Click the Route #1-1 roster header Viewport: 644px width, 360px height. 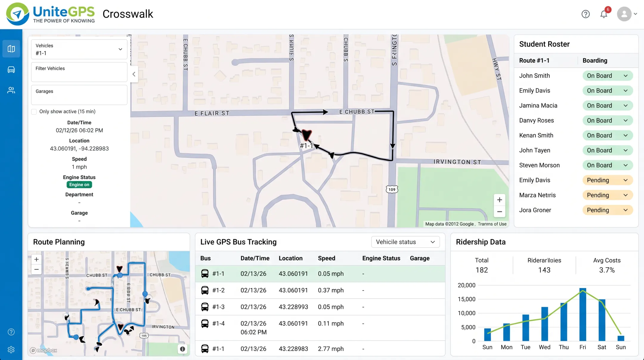tap(534, 60)
